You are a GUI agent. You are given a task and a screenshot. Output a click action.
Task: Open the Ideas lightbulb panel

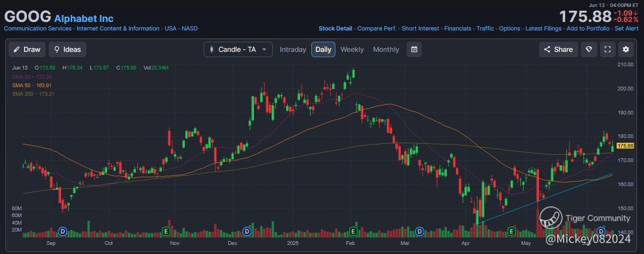[67, 50]
